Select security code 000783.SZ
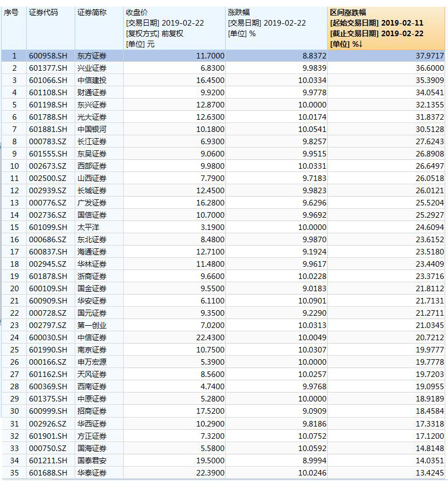Viewport: 448px width, 485px height. tap(48, 141)
